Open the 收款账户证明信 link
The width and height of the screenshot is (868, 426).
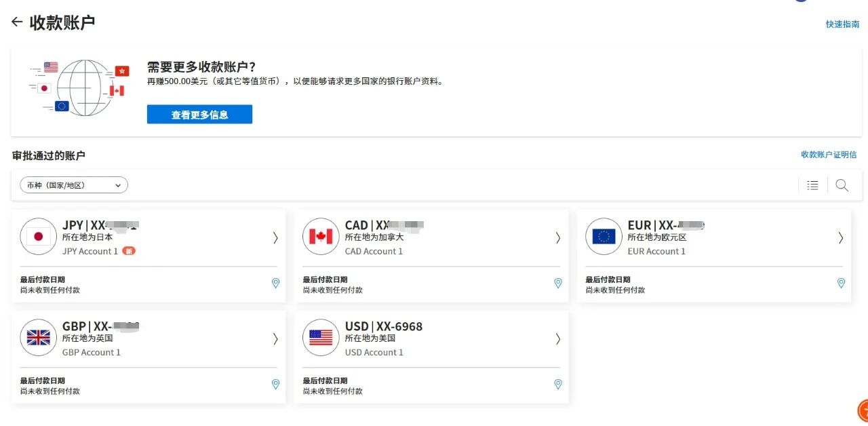[x=828, y=155]
